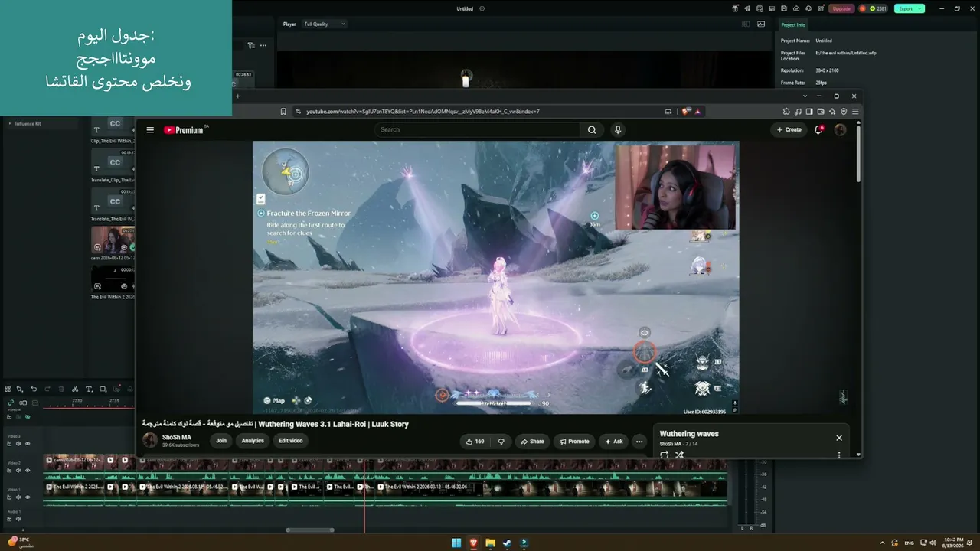Screen dimensions: 980x551
Task: Open Steam from the taskbar
Action: [507, 543]
